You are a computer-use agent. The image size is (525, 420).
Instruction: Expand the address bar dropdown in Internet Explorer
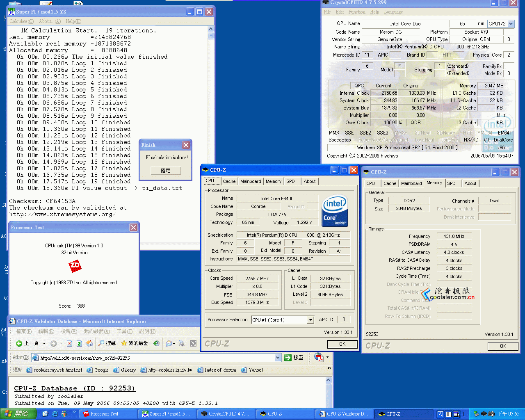[x=278, y=358]
